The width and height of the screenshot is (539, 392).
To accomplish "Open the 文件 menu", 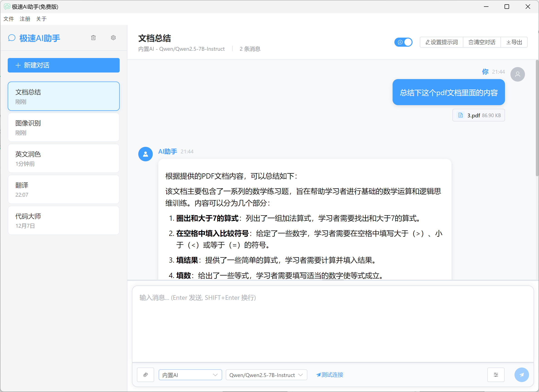I will click(x=9, y=19).
